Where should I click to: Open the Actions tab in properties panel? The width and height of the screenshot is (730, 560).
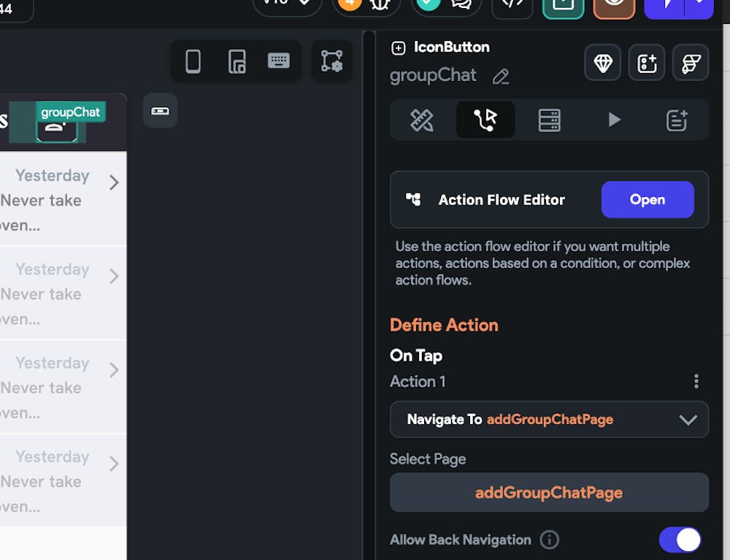pyautogui.click(x=485, y=120)
